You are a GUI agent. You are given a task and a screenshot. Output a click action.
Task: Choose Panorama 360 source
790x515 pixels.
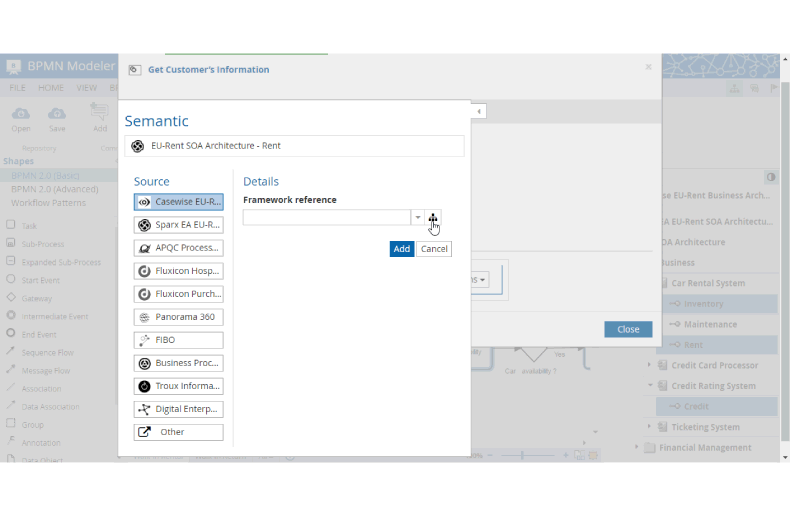179,317
